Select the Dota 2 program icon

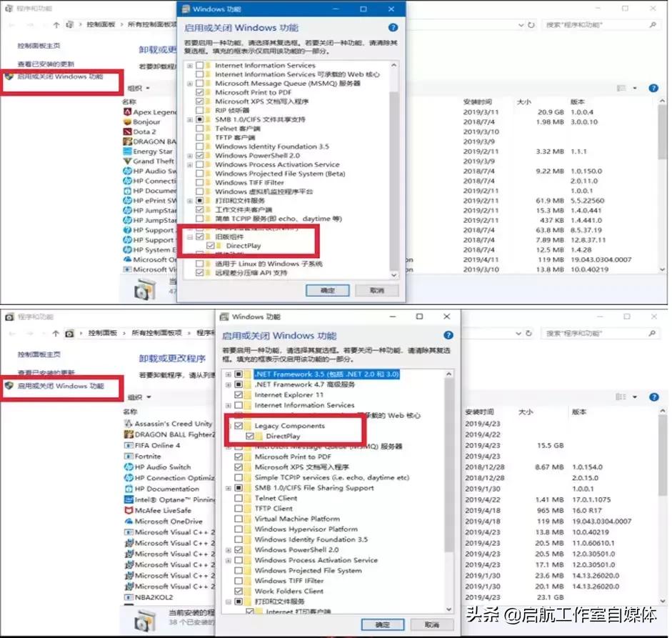[x=127, y=131]
